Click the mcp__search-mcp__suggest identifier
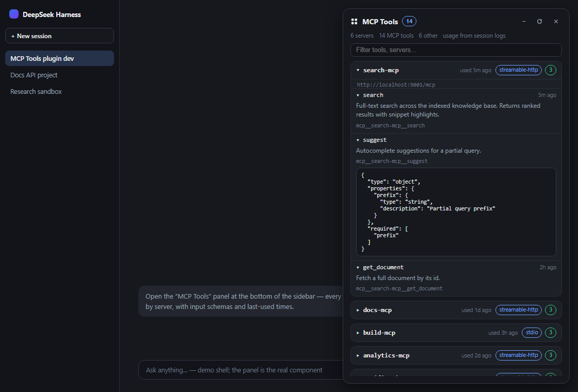 coord(392,161)
